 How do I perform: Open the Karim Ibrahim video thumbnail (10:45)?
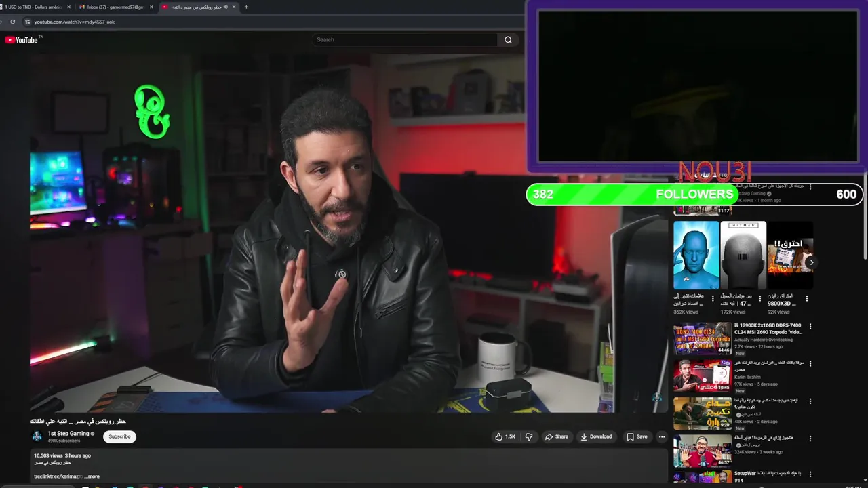[703, 375]
